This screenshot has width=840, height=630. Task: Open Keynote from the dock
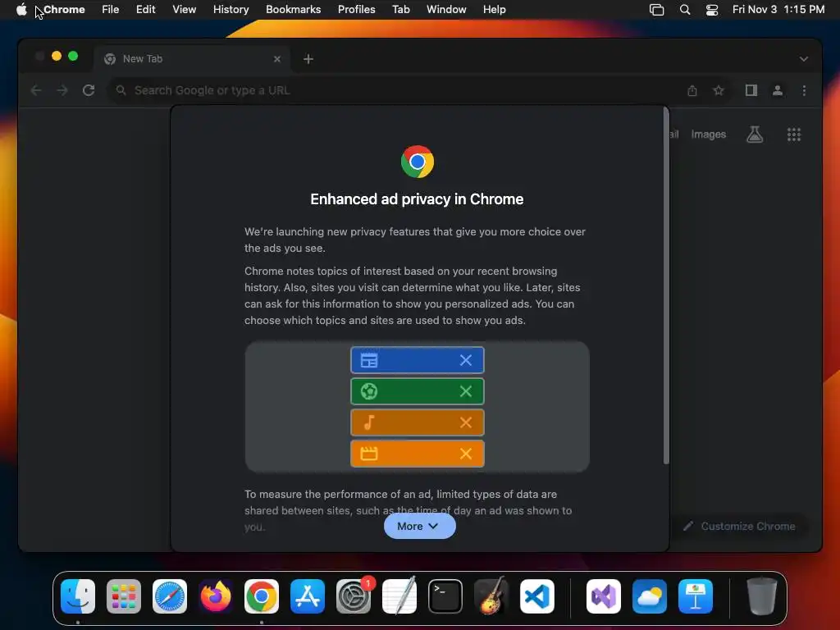696,596
